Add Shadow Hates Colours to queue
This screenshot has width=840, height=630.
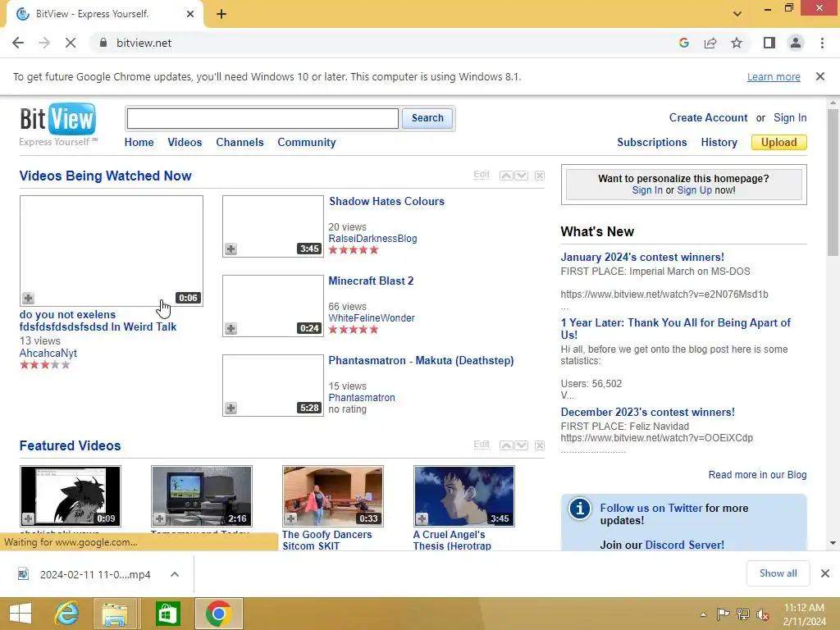pyautogui.click(x=231, y=249)
